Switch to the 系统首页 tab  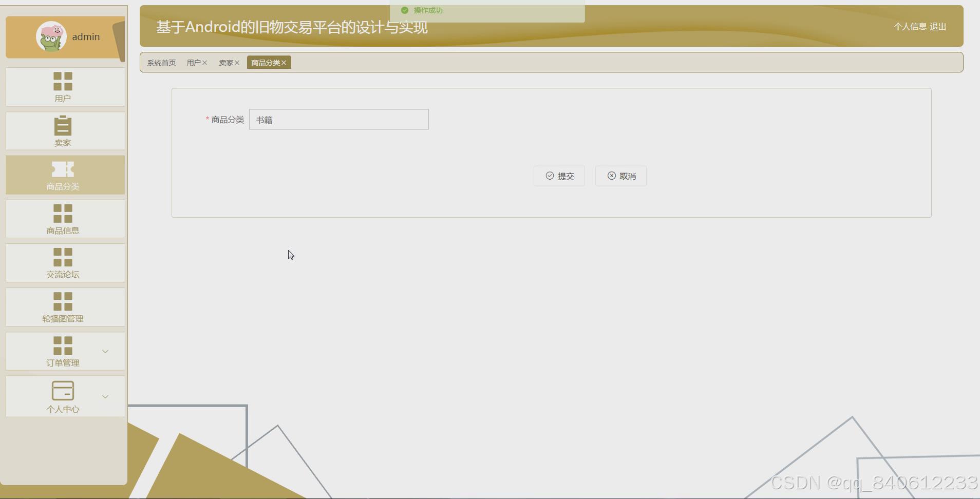click(x=161, y=62)
